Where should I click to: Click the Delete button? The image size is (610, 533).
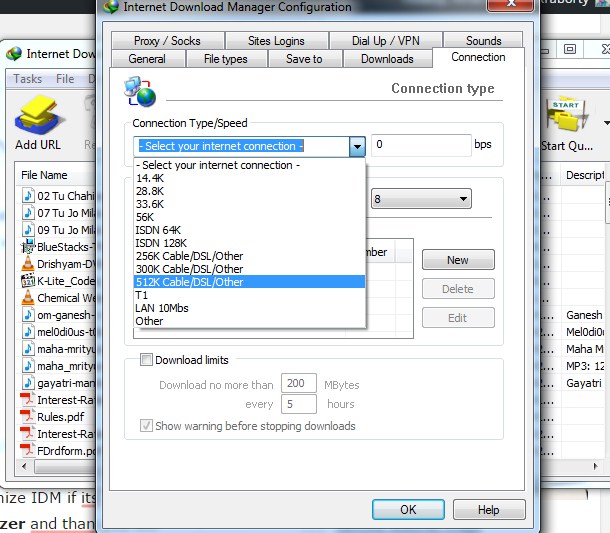tap(458, 289)
